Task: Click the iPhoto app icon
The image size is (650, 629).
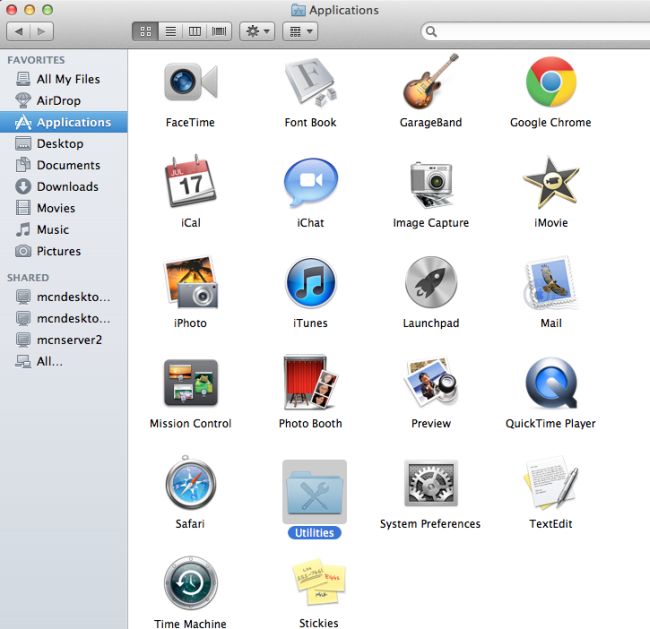Action: 190,282
